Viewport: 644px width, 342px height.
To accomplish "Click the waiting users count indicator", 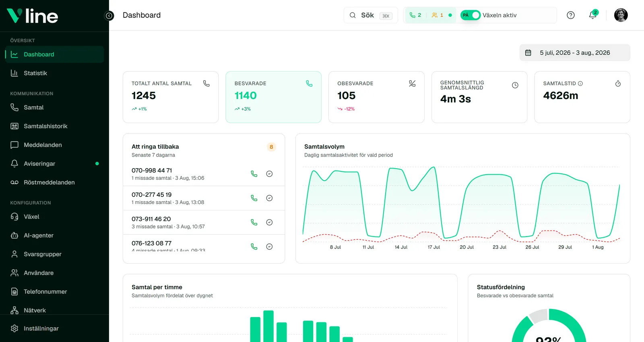I will [x=438, y=15].
